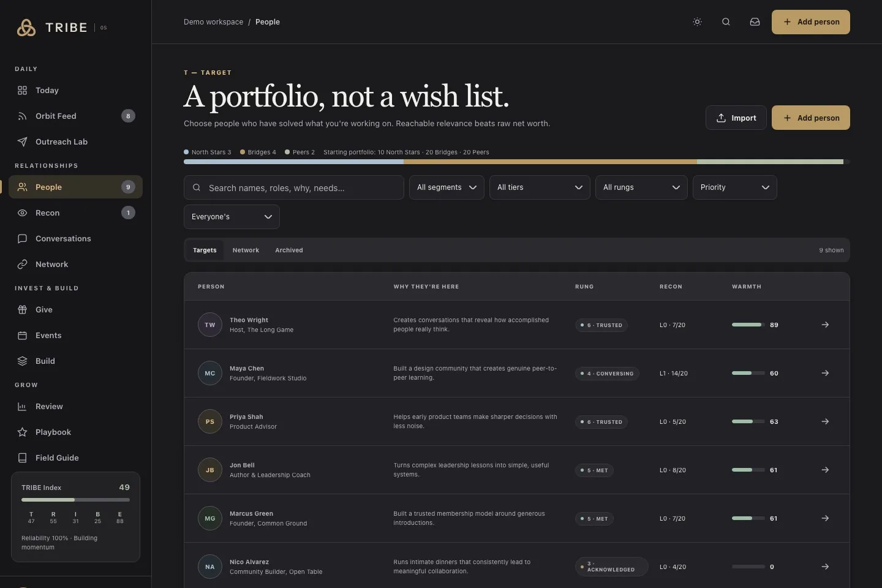Click the Build layers icon
The width and height of the screenshot is (882, 588).
(x=23, y=361)
